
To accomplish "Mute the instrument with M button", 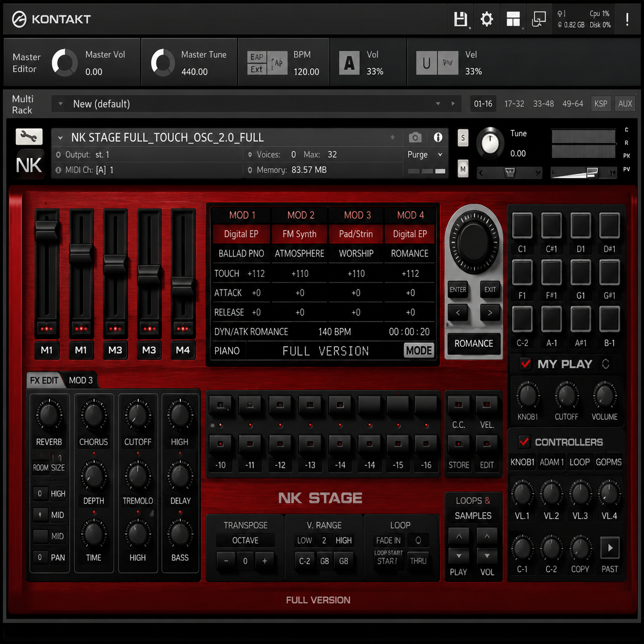I will pos(463,169).
